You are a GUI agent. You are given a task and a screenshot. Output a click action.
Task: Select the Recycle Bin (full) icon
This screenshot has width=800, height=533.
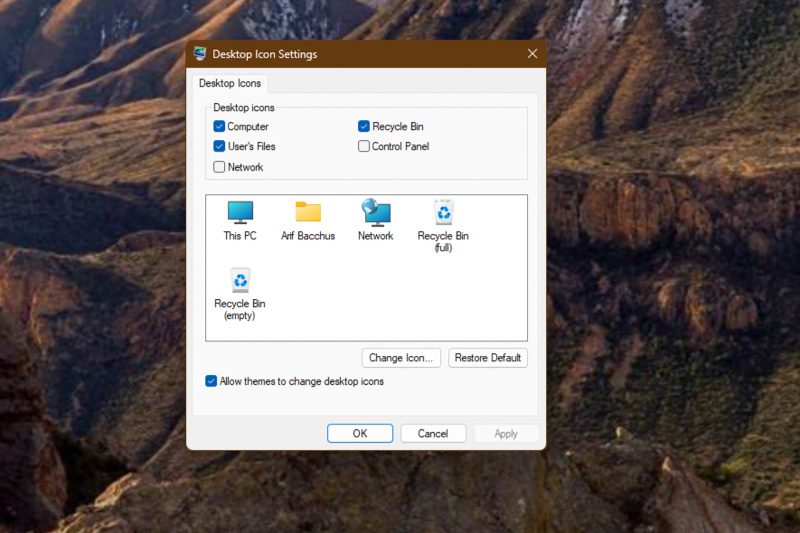(x=443, y=226)
